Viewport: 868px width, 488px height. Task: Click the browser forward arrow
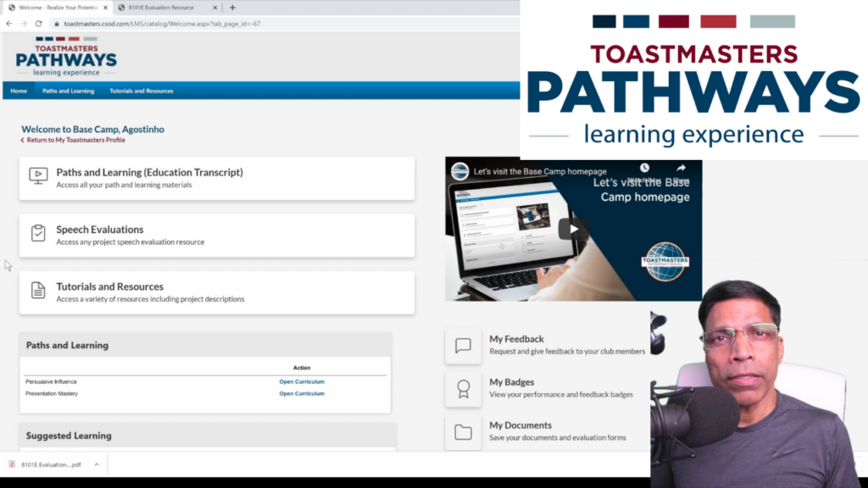coord(24,24)
